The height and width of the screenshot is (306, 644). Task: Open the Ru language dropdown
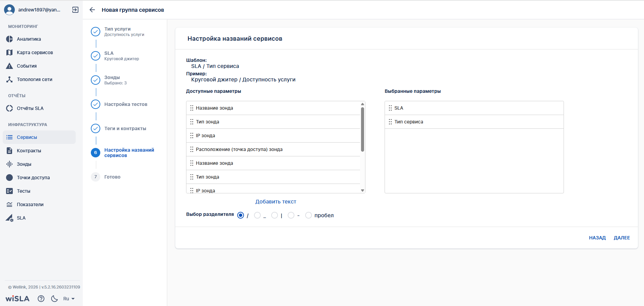pos(69,299)
